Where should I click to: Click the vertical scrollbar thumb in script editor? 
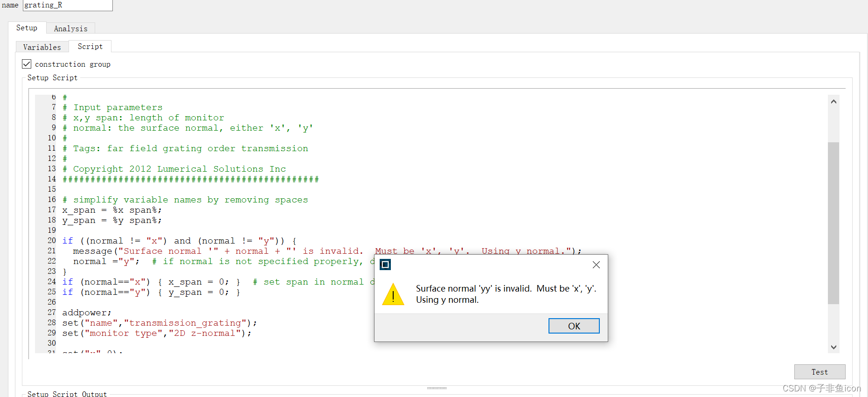click(x=833, y=223)
